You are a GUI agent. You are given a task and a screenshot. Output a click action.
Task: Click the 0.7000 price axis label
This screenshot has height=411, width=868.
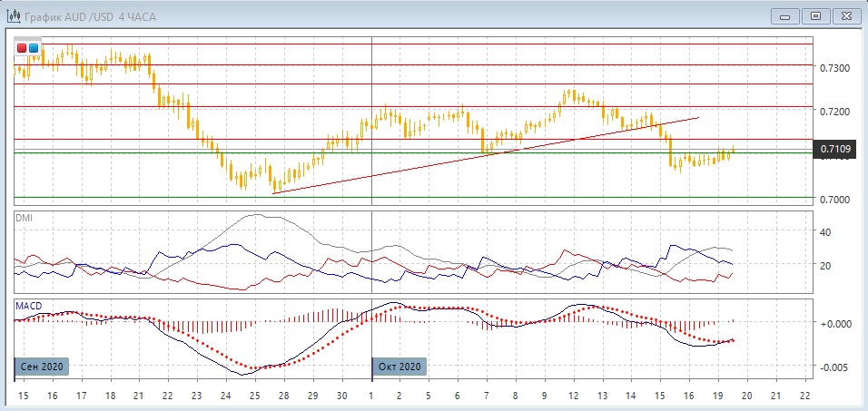click(833, 199)
